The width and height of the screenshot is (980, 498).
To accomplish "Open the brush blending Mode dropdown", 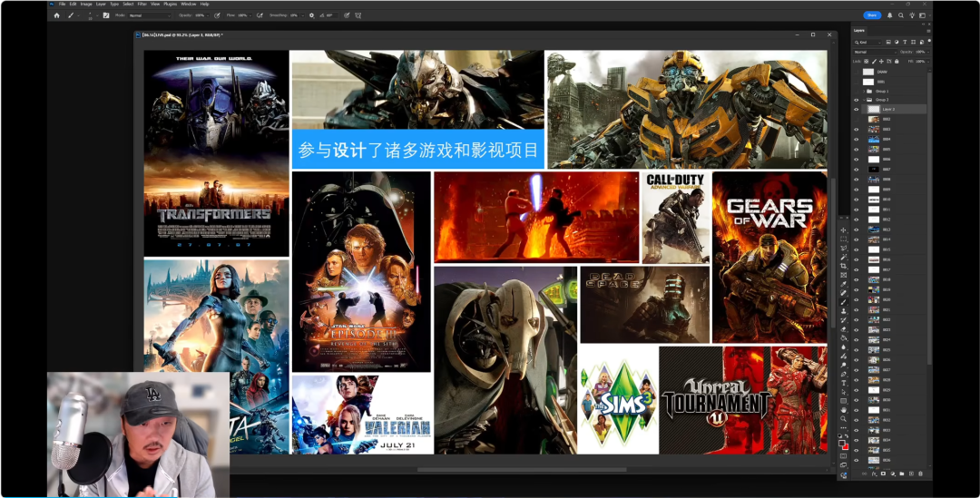I will tap(150, 15).
